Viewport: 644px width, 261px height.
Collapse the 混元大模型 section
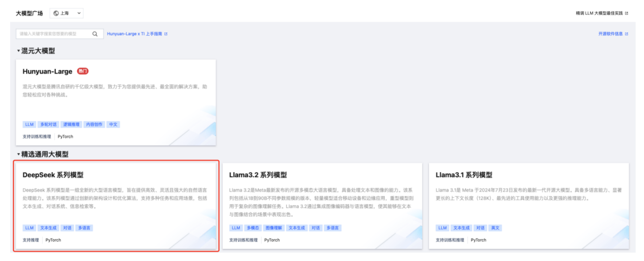pyautogui.click(x=19, y=51)
